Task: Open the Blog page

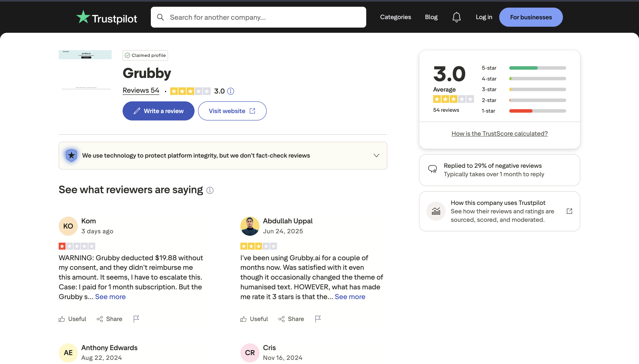Action: pyautogui.click(x=431, y=17)
